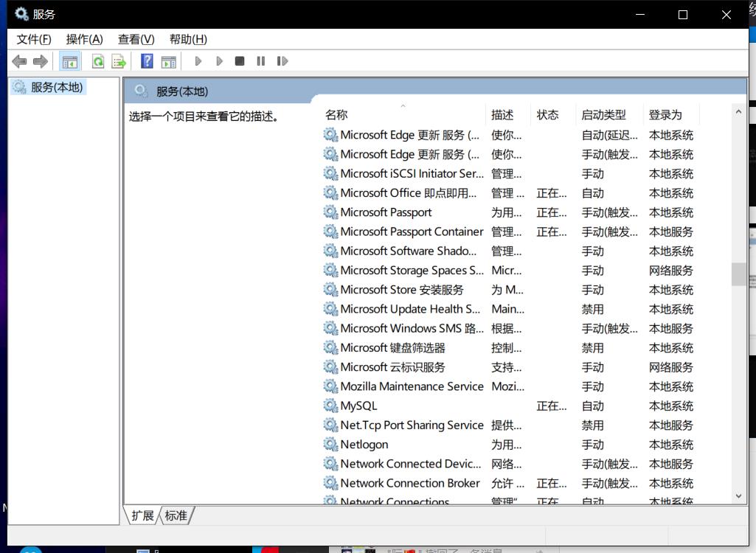Sort by the 启动类型 column header

[x=609, y=115]
